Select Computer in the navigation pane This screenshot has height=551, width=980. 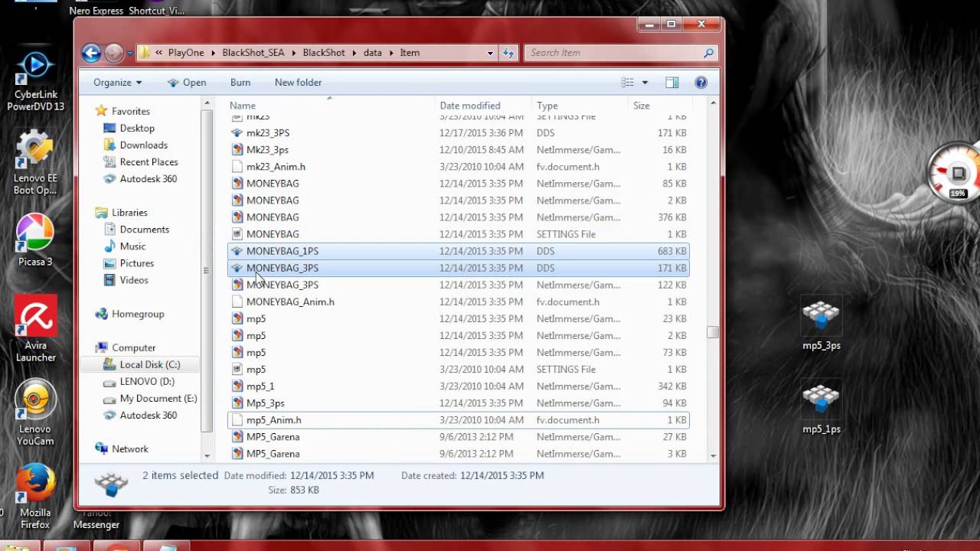[134, 347]
